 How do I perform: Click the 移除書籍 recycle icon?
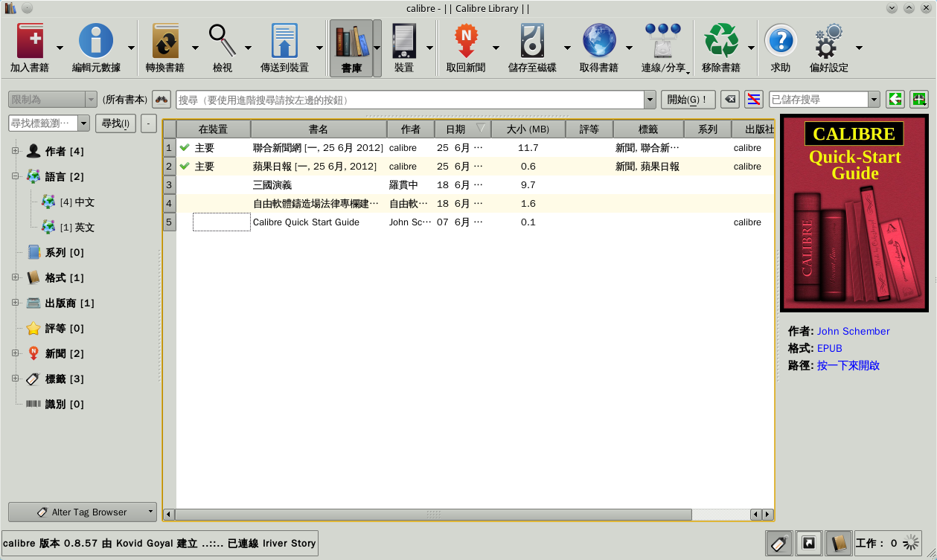point(721,41)
